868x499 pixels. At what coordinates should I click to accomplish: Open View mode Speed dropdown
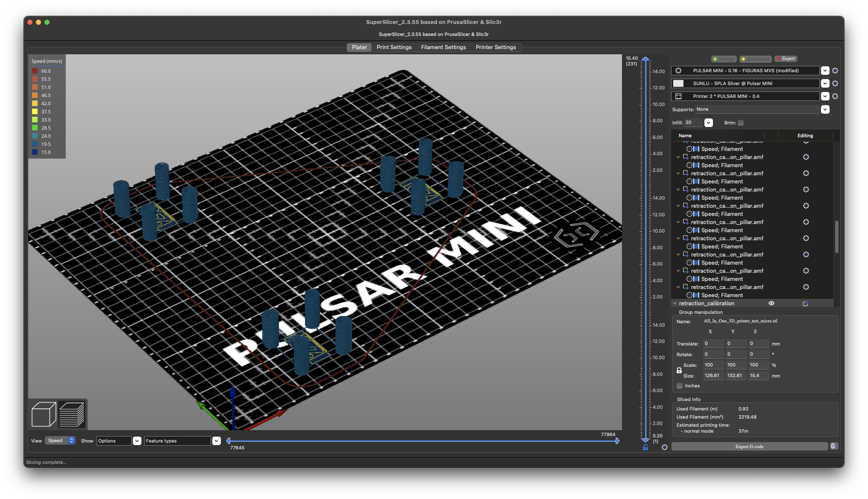click(60, 440)
